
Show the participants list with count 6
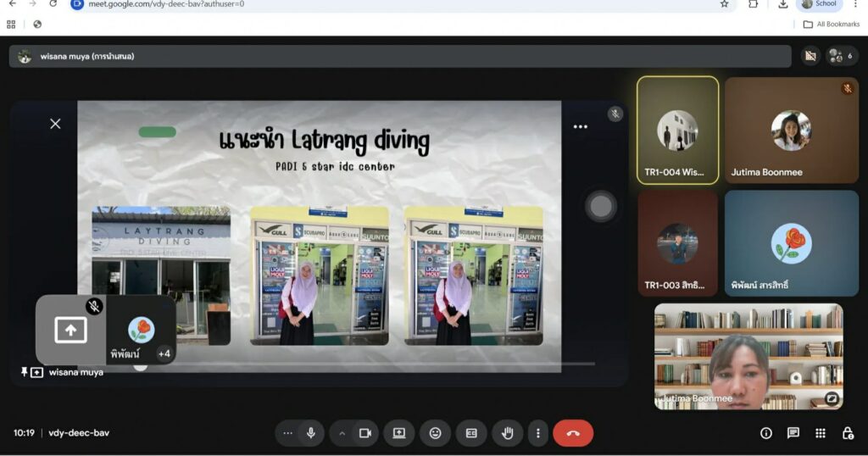pos(842,56)
